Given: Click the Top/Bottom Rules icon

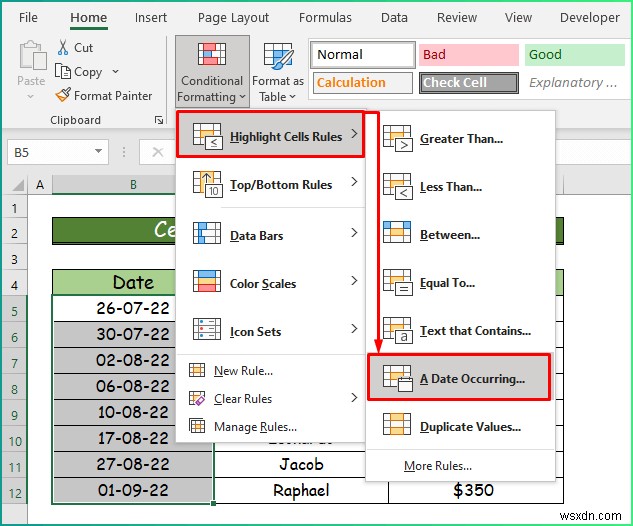Looking at the screenshot, I should click(x=207, y=184).
